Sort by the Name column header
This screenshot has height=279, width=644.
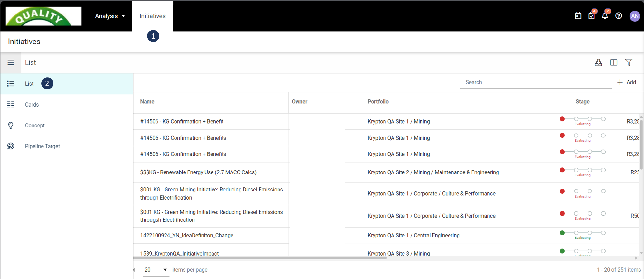pos(147,102)
